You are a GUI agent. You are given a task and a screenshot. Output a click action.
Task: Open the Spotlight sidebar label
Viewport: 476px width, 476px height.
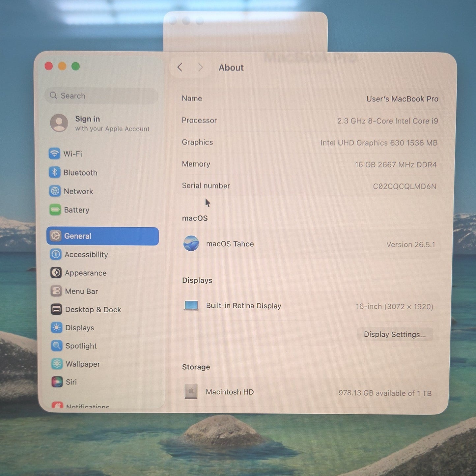tap(81, 346)
